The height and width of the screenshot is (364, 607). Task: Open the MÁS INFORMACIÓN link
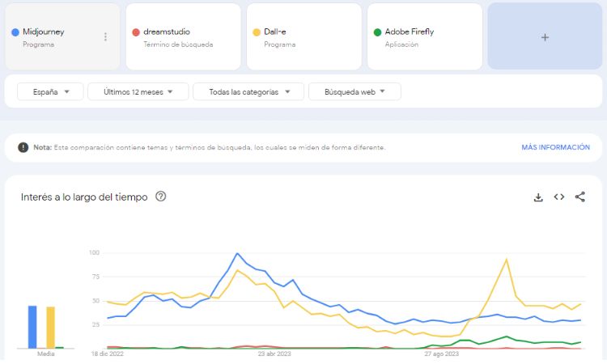click(555, 147)
